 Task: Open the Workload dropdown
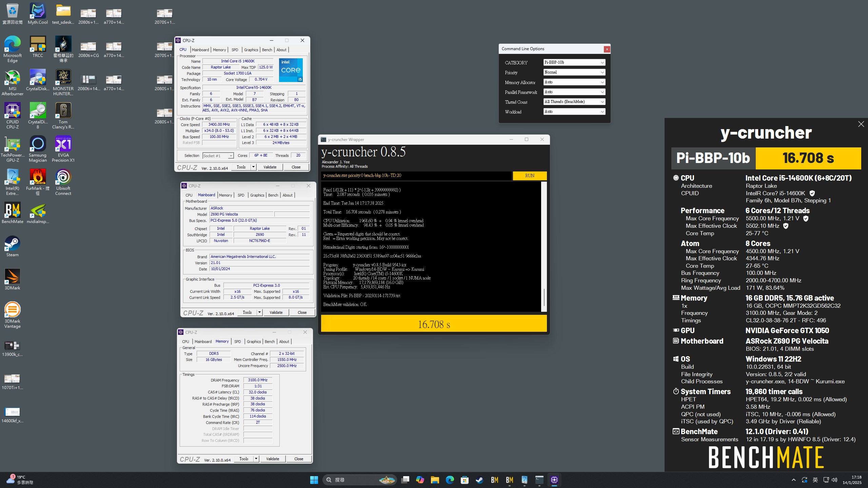click(574, 111)
